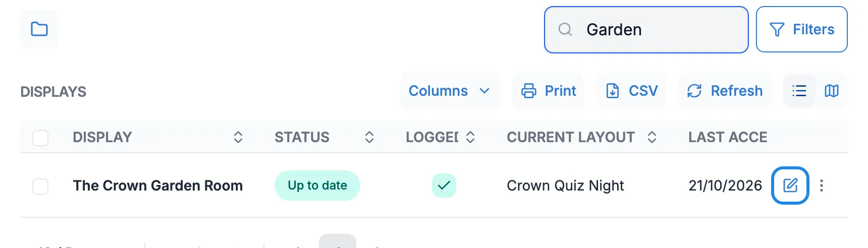This screenshot has width=868, height=248.
Task: Switch to the map view icon
Action: (x=832, y=91)
